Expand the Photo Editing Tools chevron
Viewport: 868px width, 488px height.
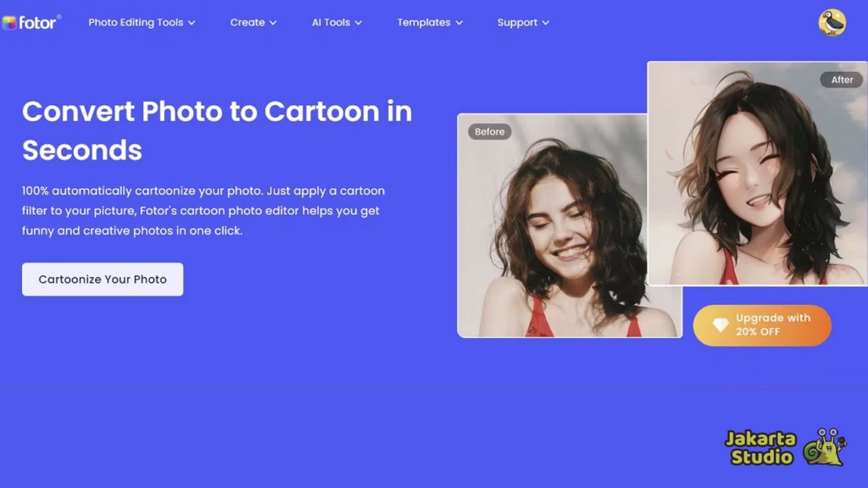[192, 23]
